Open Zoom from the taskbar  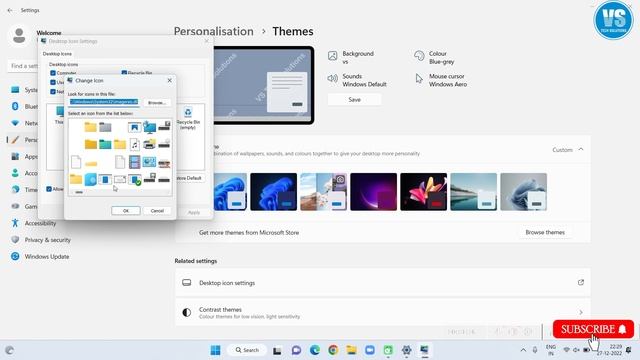370,350
